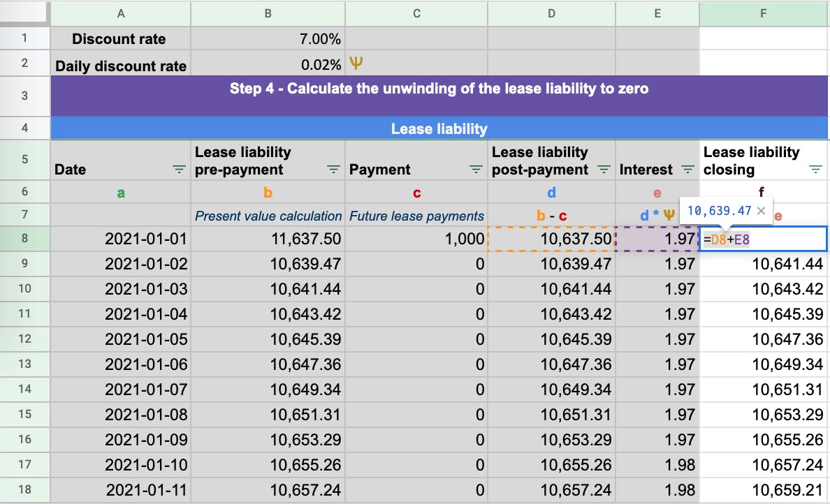Select column header F
The height and width of the screenshot is (504, 830).
tap(762, 13)
